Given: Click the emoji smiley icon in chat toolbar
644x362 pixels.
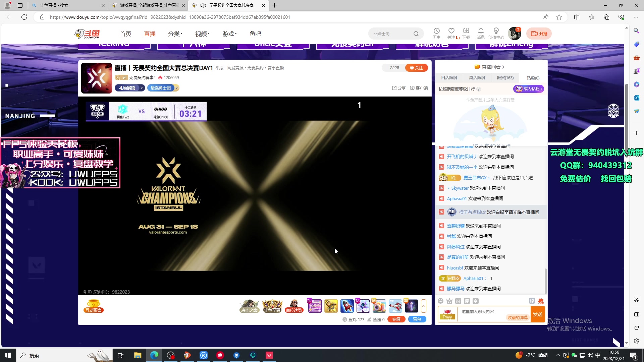Looking at the screenshot, I should tap(441, 301).
